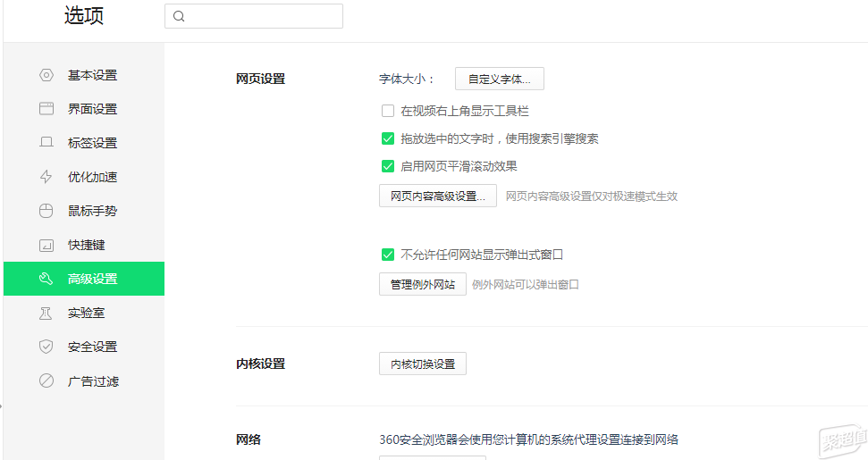Disable 启用网页平滑滚动效果 checkbox

click(x=388, y=166)
